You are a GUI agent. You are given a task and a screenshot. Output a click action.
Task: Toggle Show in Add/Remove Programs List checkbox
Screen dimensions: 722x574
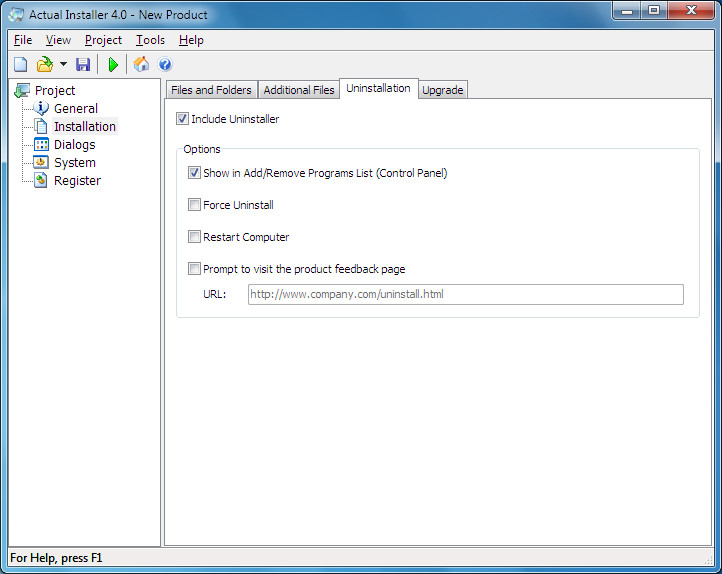tap(194, 173)
